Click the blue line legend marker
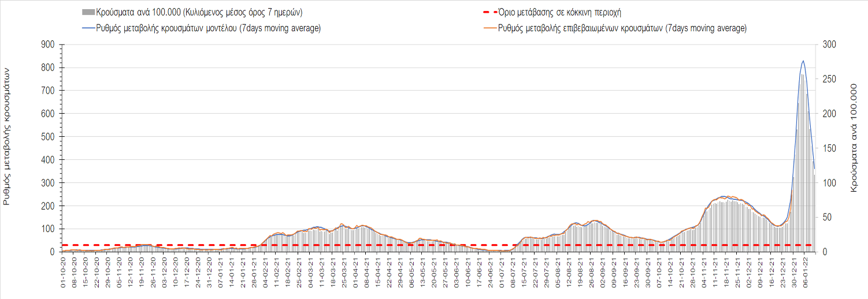 (x=88, y=28)
